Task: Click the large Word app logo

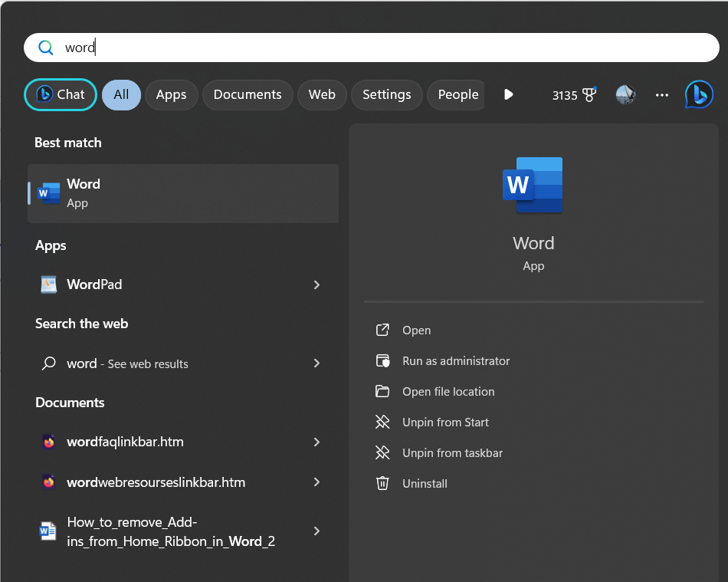Action: pos(533,185)
